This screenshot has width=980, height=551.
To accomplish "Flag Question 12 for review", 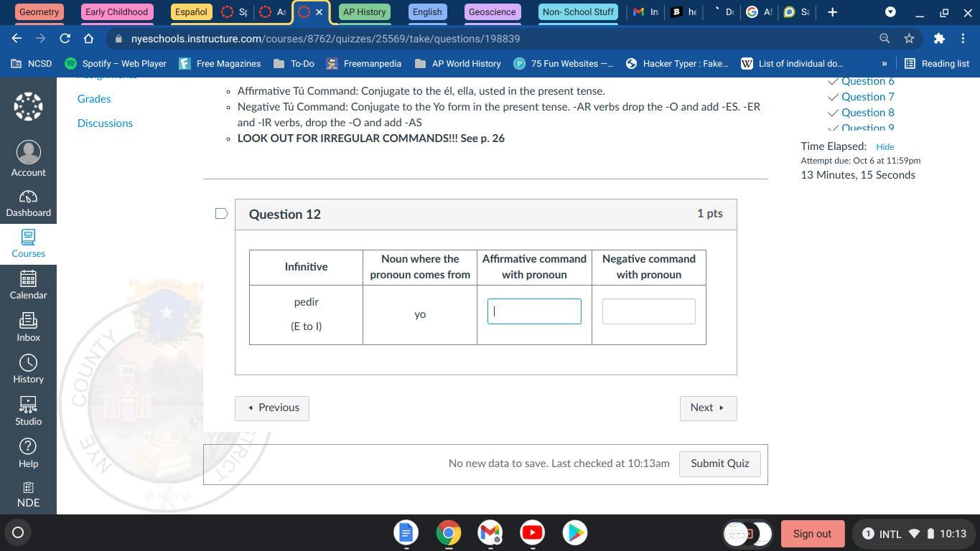I will point(222,214).
